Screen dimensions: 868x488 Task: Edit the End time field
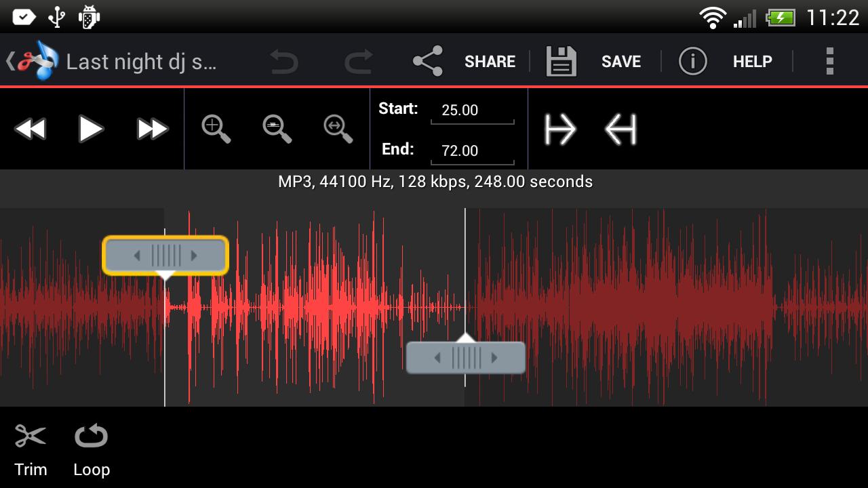pos(472,151)
